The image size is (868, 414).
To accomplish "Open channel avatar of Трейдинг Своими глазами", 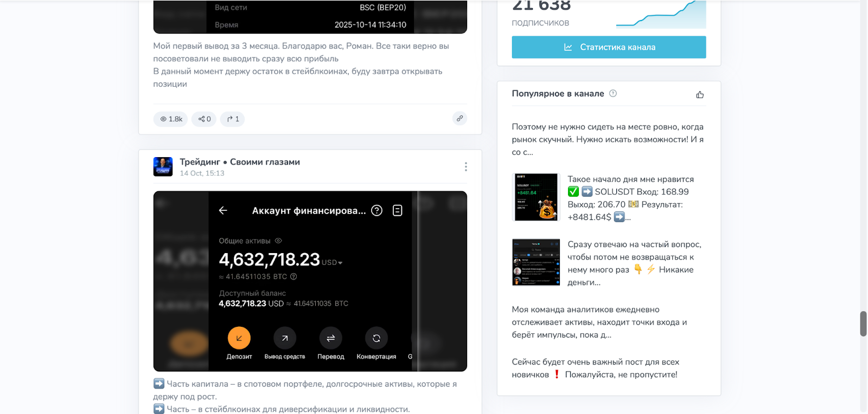I will (x=163, y=167).
